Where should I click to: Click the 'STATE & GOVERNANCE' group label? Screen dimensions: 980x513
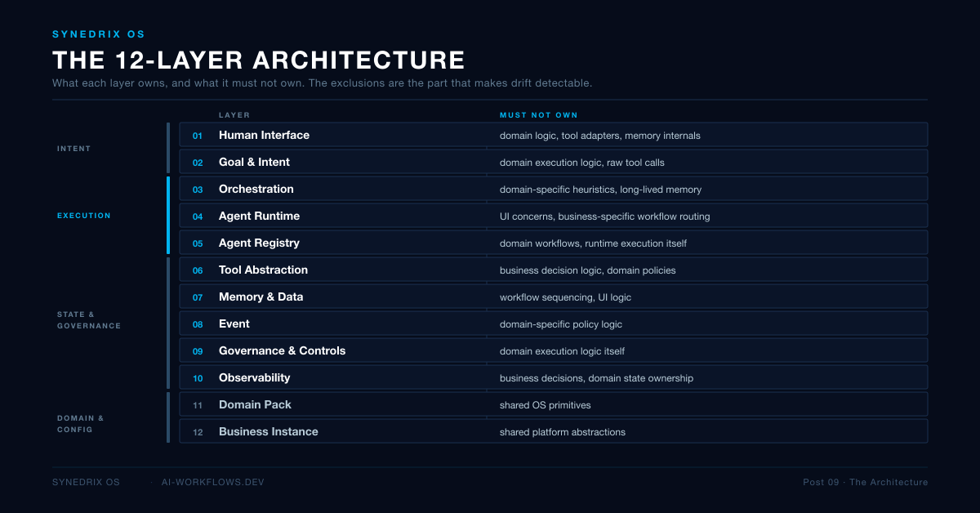pos(89,320)
